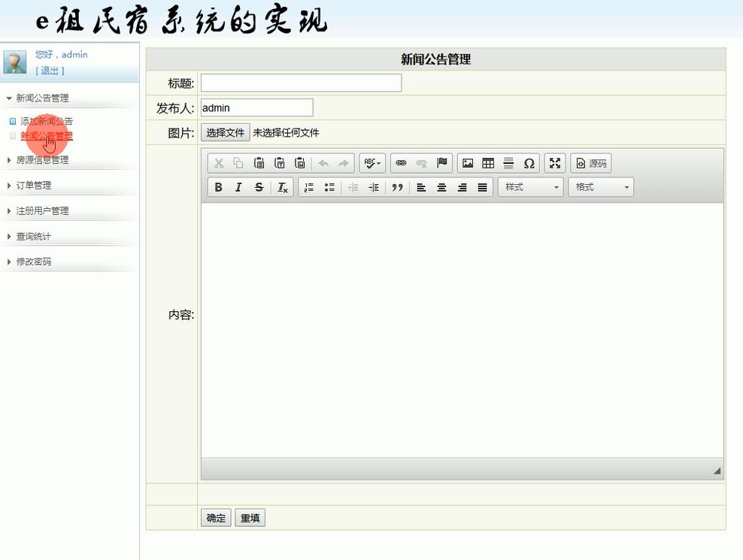This screenshot has width=743, height=560.
Task: Click the 确定 confirm button
Action: pyautogui.click(x=216, y=518)
